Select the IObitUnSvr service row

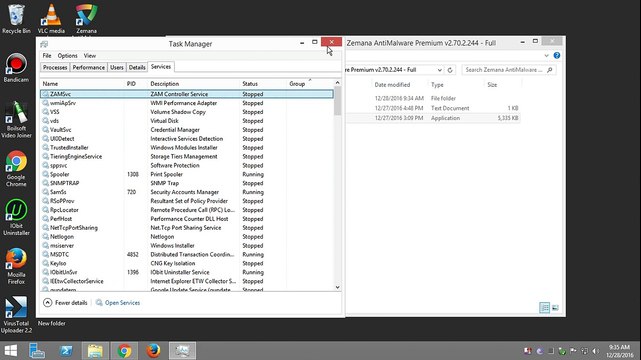click(187, 272)
